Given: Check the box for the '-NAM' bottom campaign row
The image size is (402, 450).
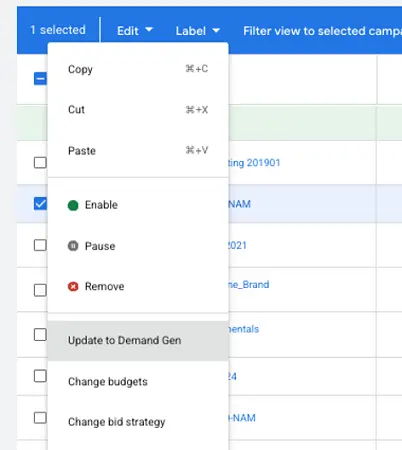Looking at the screenshot, I should pyautogui.click(x=40, y=418).
